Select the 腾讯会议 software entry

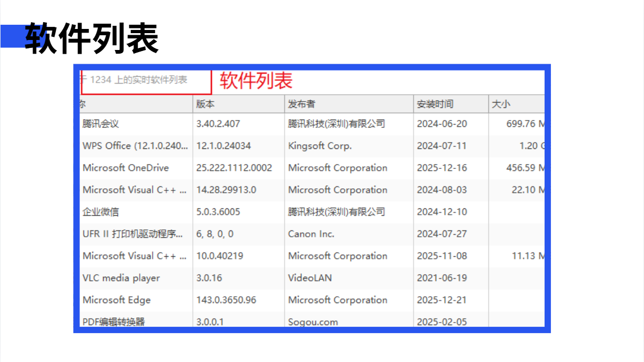coord(100,124)
